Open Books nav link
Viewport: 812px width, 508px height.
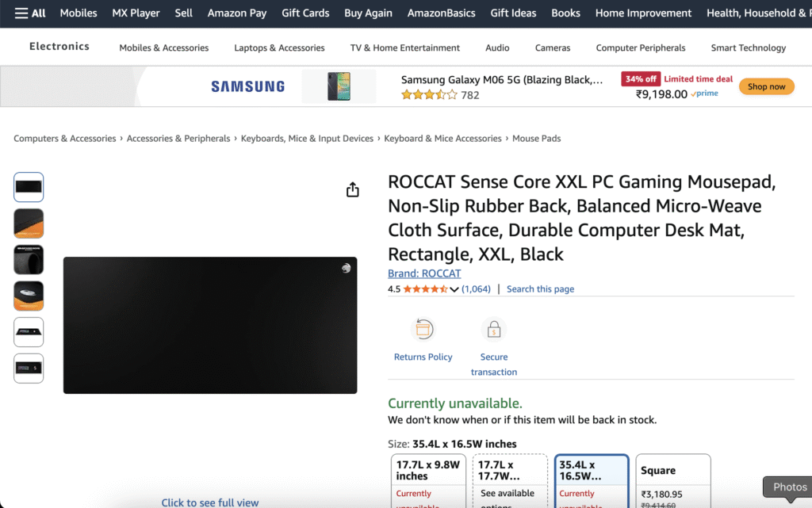pyautogui.click(x=565, y=13)
